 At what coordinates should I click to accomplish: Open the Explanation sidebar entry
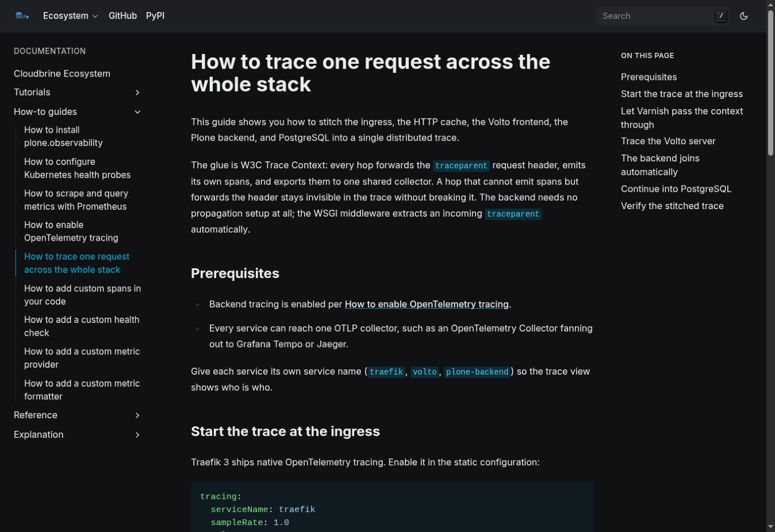point(39,434)
